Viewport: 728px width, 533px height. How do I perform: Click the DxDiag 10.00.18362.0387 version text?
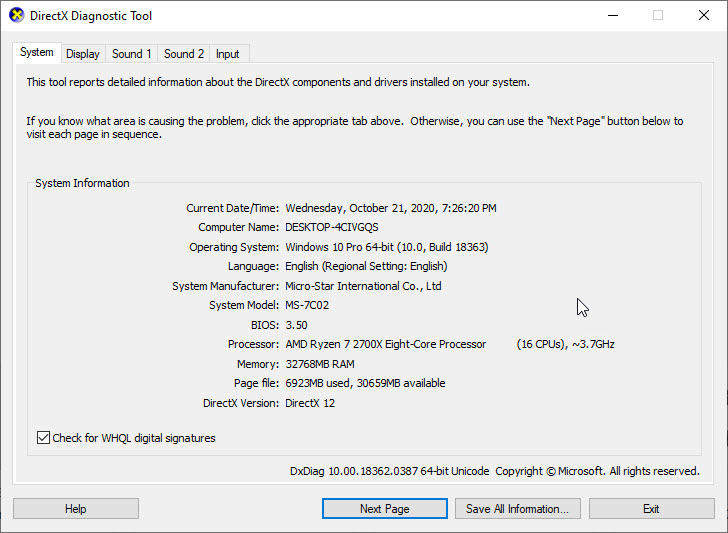point(390,471)
